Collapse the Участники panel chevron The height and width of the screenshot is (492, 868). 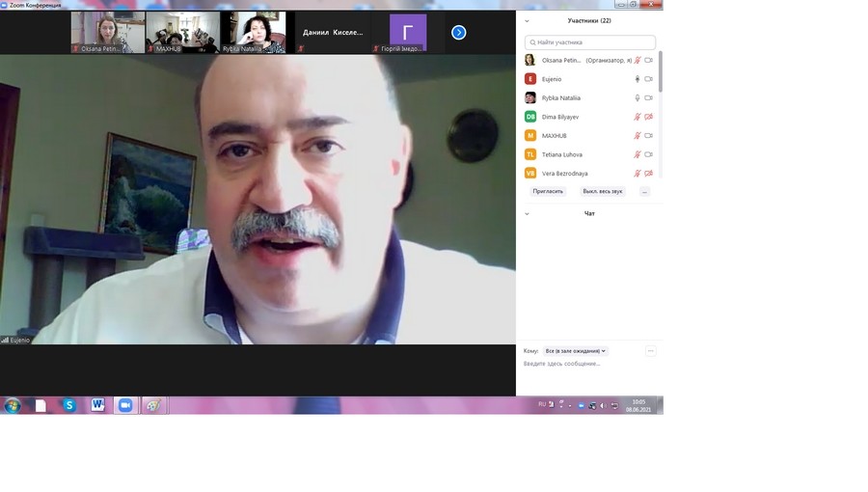pos(527,21)
